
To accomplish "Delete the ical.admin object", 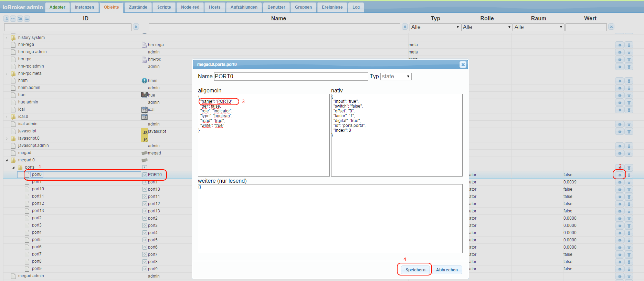I will click(x=629, y=124).
